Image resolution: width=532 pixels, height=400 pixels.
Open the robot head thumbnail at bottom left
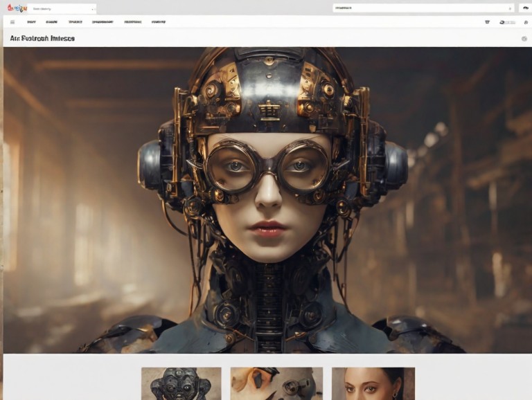[x=181, y=383]
